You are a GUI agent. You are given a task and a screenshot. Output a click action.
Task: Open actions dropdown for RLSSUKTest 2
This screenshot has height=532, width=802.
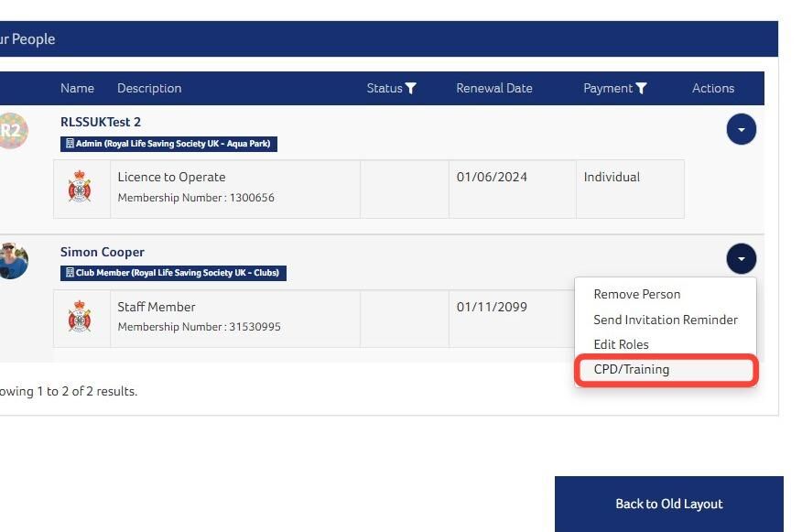click(x=741, y=129)
